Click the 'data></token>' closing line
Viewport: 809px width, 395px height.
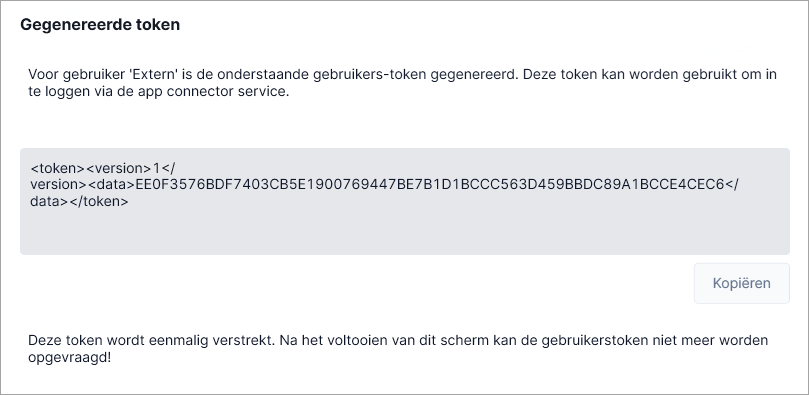(x=79, y=202)
